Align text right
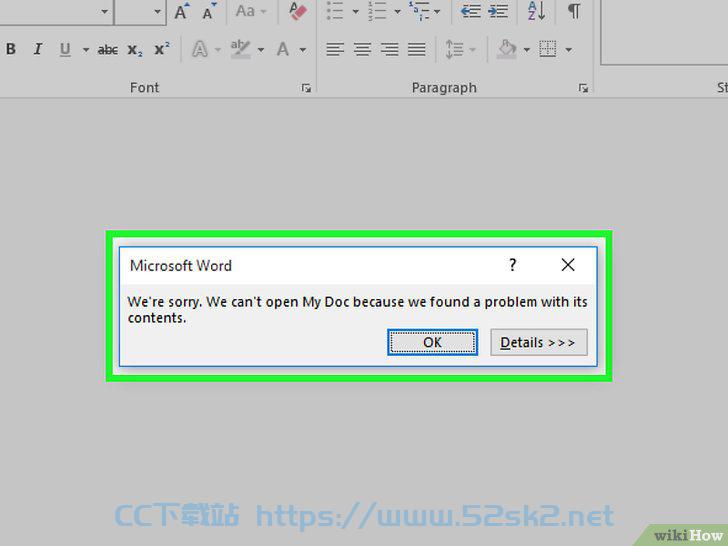The image size is (728, 546). tap(389, 49)
